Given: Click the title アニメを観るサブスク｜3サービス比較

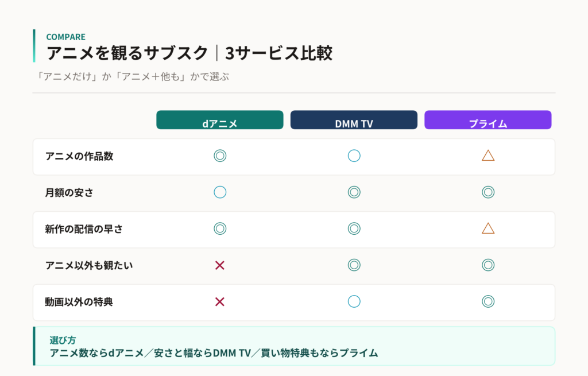Looking at the screenshot, I should coord(189,53).
